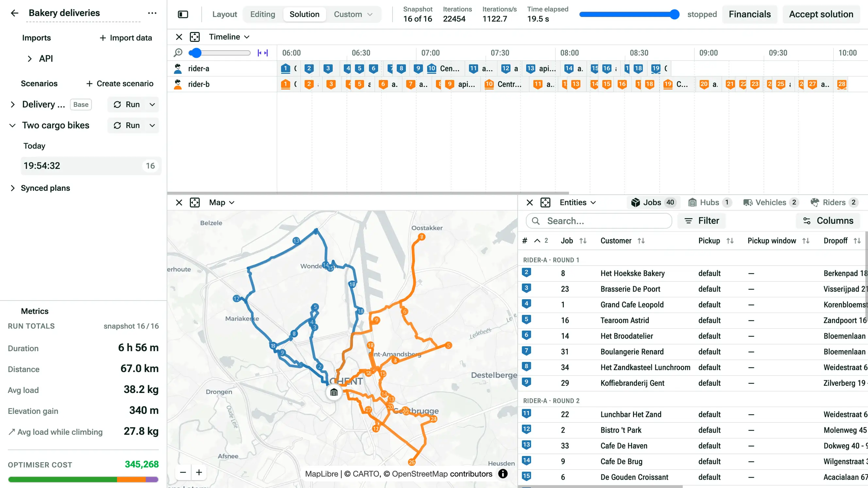
Task: Select rider-b avatar in timeline
Action: 177,84
